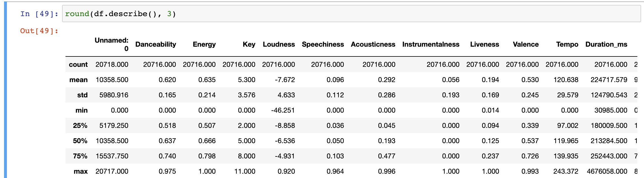The image size is (644, 178).
Task: Click the Energy column header
Action: 204,44
